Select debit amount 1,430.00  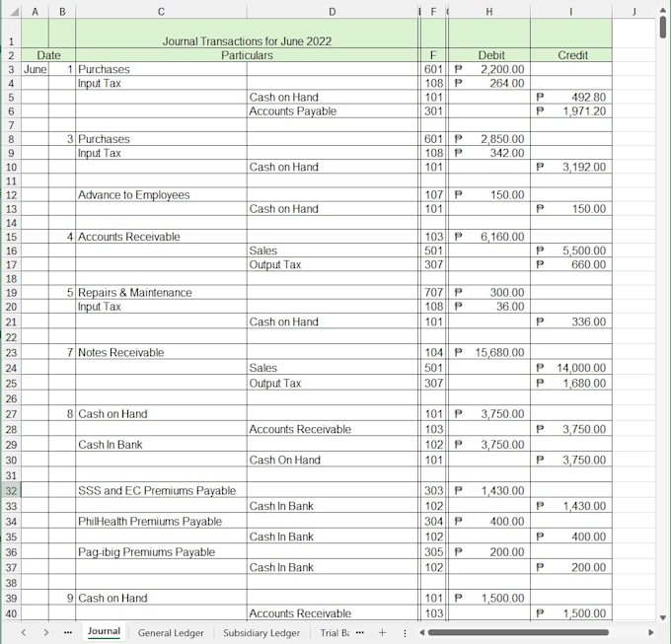pos(489,490)
